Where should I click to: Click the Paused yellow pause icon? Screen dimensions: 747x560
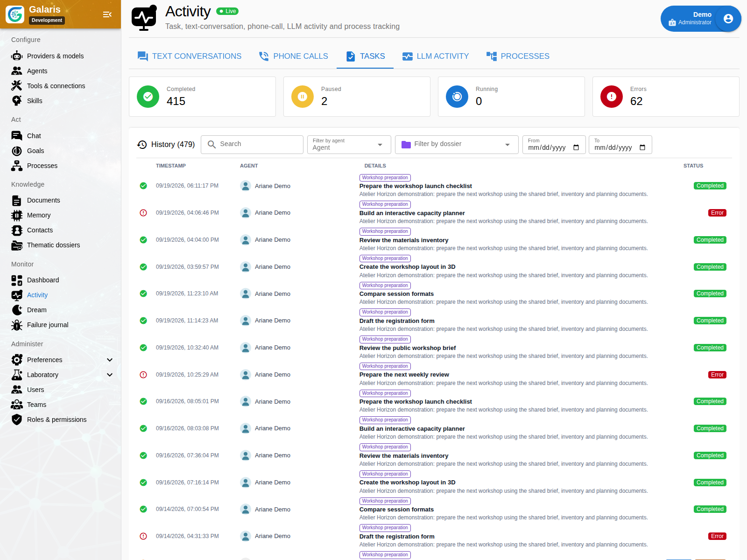click(303, 97)
